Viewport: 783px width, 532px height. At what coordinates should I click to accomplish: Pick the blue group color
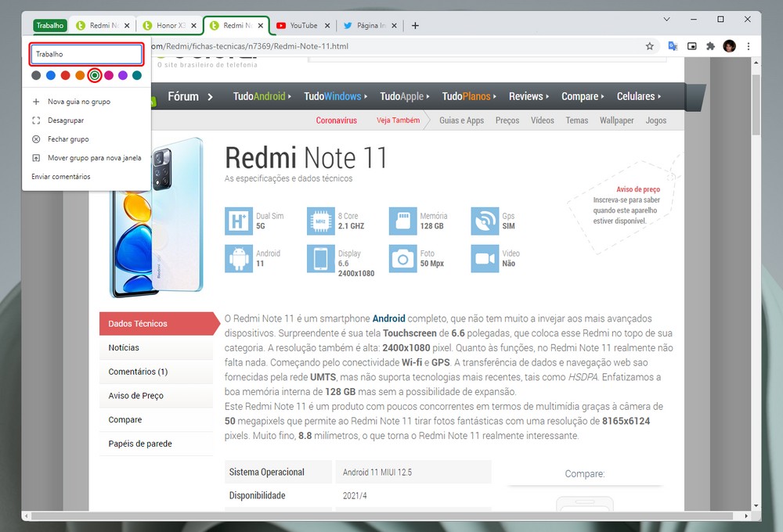[51, 75]
